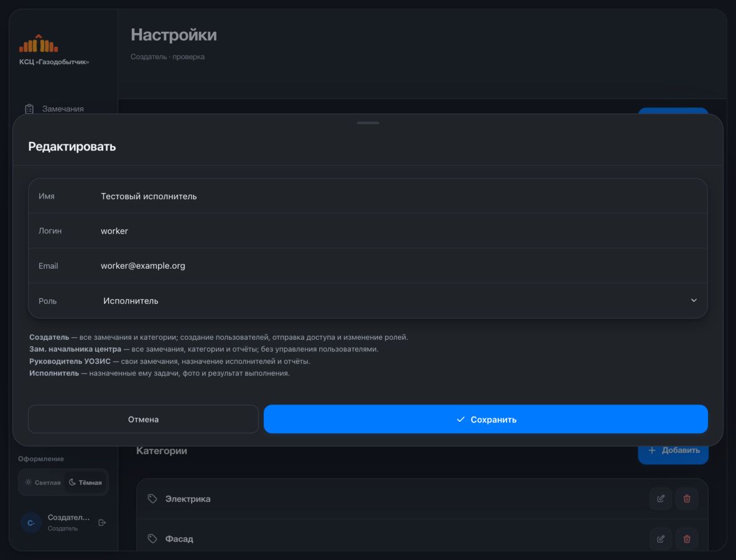The width and height of the screenshot is (736, 560).
Task: Click the sun icon in theme switcher
Action: [28, 483]
